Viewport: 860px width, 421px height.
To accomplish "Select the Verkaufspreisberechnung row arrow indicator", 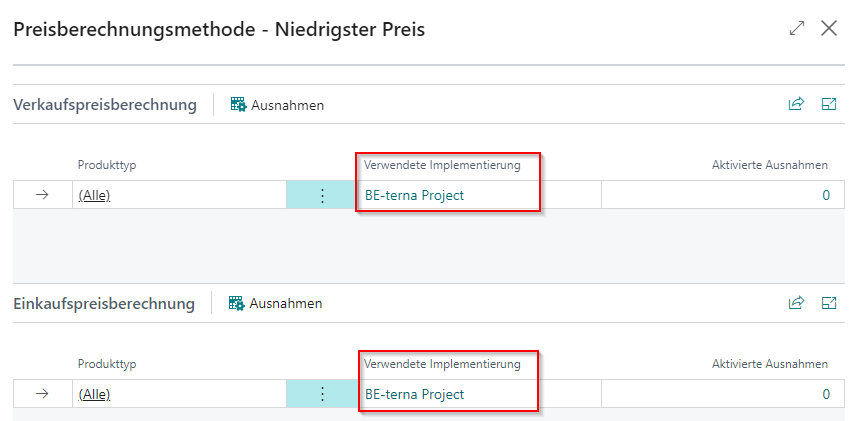I will coord(42,195).
